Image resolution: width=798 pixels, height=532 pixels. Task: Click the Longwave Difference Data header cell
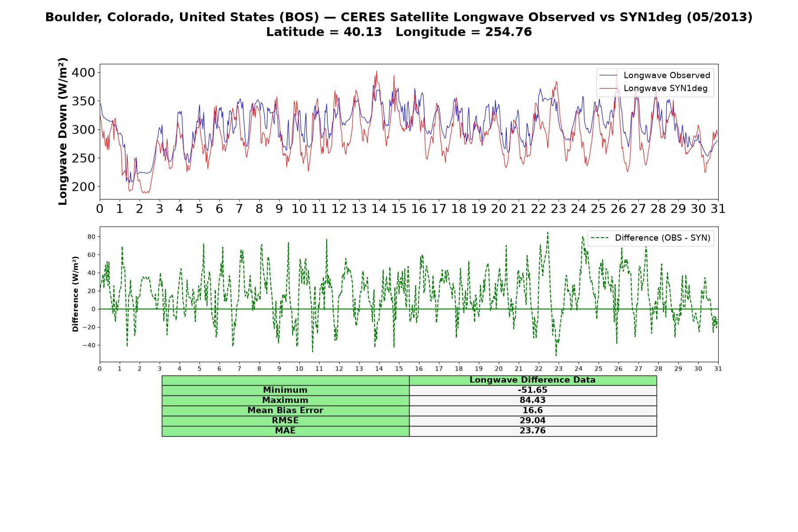click(533, 380)
